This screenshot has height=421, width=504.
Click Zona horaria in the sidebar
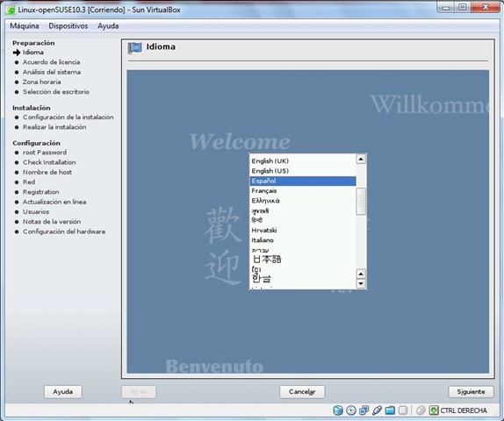[42, 82]
